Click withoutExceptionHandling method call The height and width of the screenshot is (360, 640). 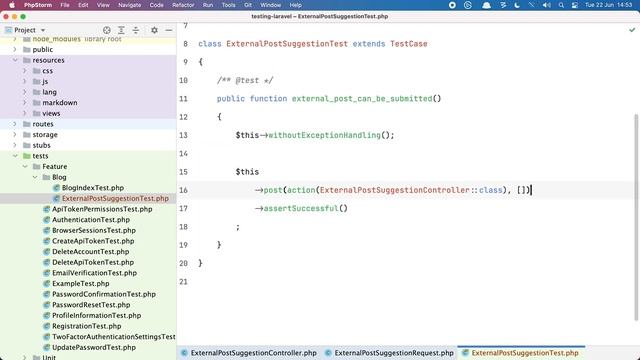324,135
